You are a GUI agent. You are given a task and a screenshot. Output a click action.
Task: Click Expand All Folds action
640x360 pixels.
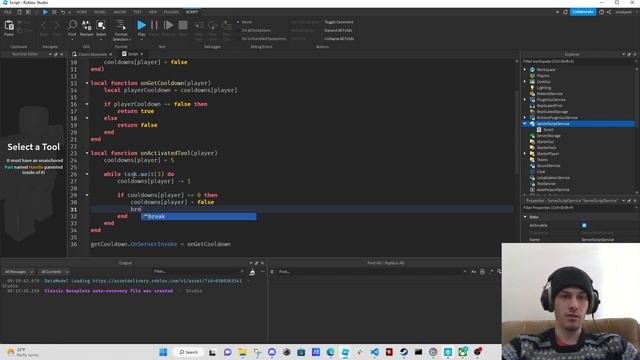pyautogui.click(x=338, y=30)
